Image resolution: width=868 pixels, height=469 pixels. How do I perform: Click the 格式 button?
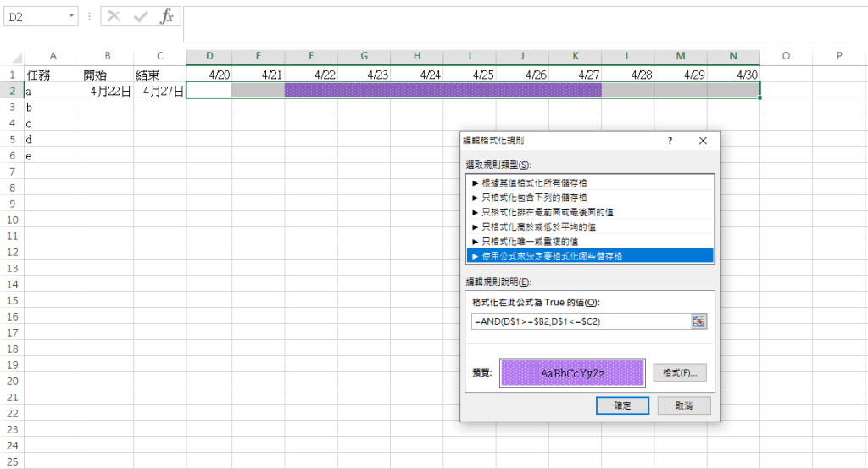point(679,372)
